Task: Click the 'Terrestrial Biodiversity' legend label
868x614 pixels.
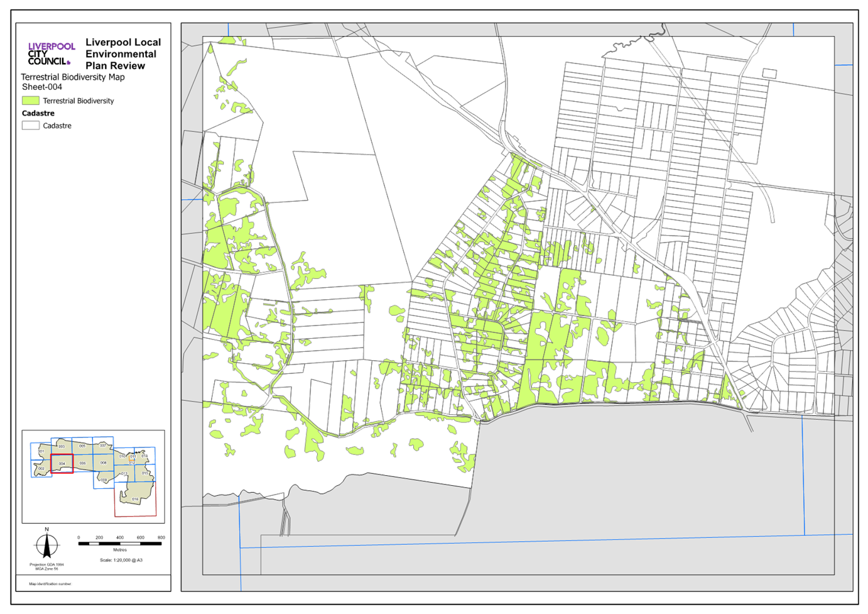Action: point(79,101)
